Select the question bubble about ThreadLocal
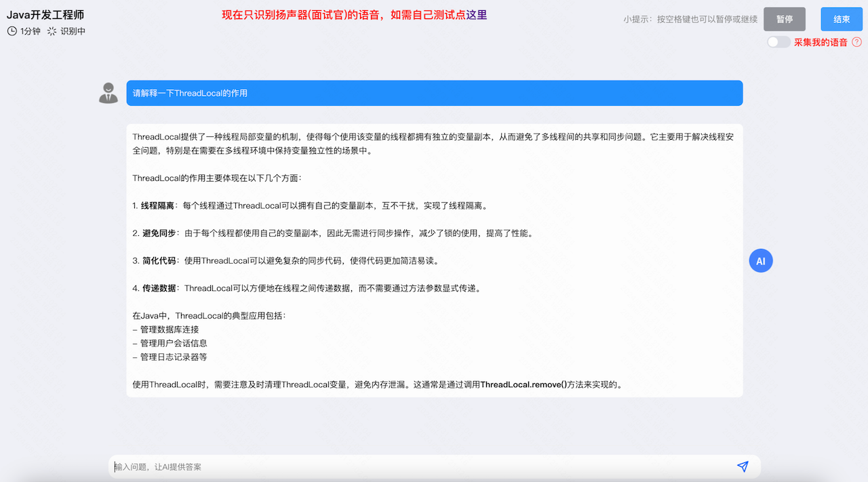The width and height of the screenshot is (868, 482). [434, 93]
